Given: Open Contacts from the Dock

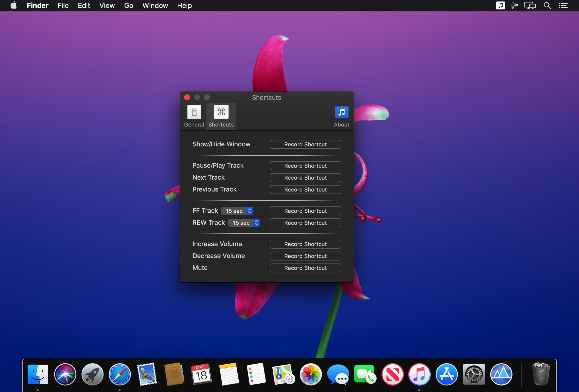Looking at the screenshot, I should 174,374.
